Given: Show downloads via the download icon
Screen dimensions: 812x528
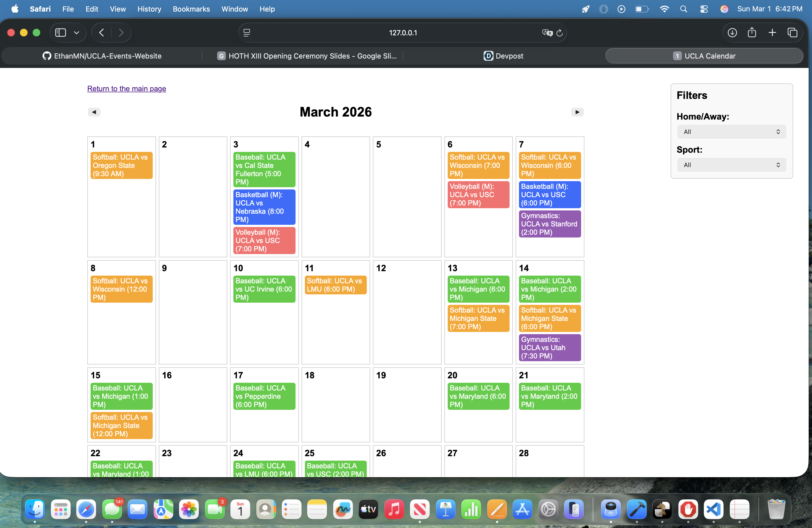Looking at the screenshot, I should tap(732, 33).
